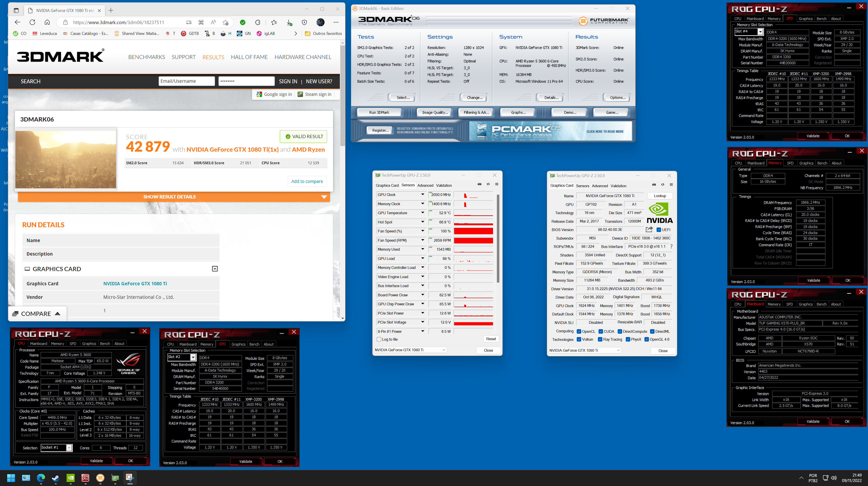
Task: Click the browser back arrow
Action: click(18, 22)
